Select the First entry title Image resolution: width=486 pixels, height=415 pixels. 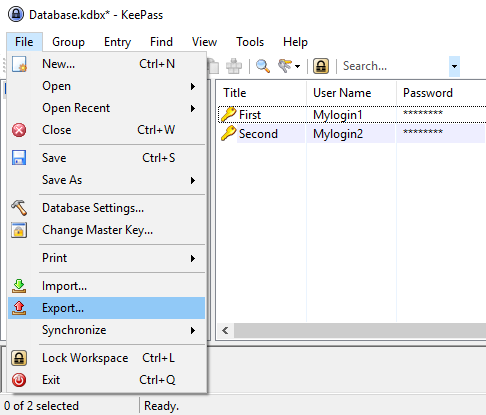(x=250, y=115)
